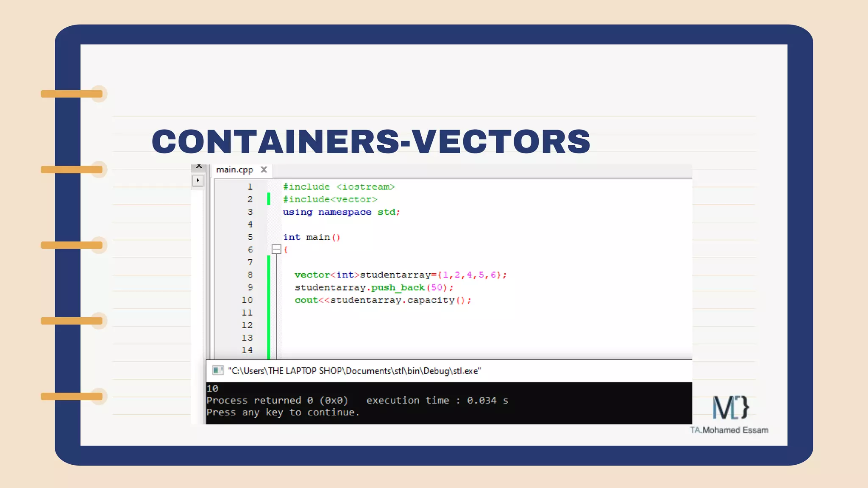Click the 'int main()' declaration

(x=312, y=237)
